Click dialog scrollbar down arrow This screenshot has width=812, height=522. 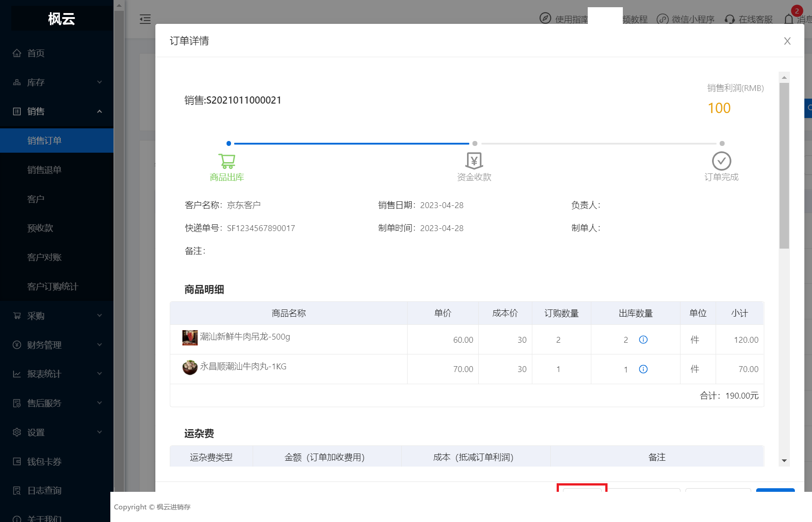pos(784,461)
